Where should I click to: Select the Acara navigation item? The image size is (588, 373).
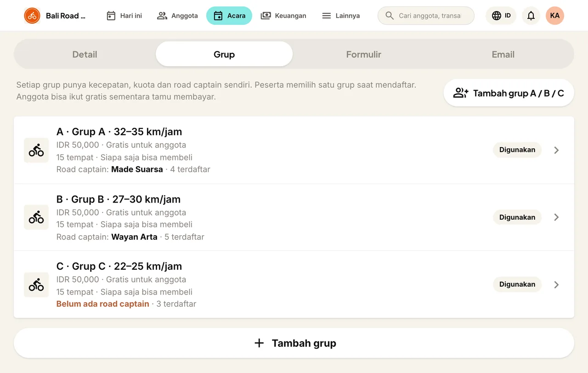229,16
